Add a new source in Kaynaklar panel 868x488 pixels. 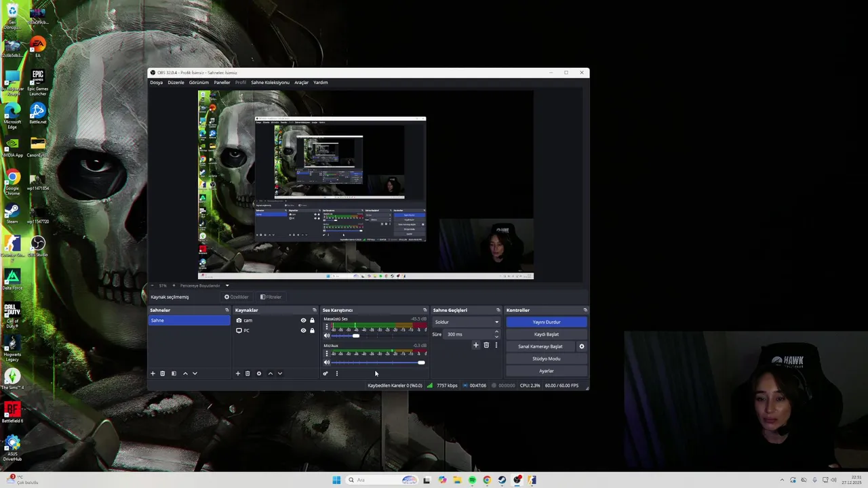coord(237,373)
